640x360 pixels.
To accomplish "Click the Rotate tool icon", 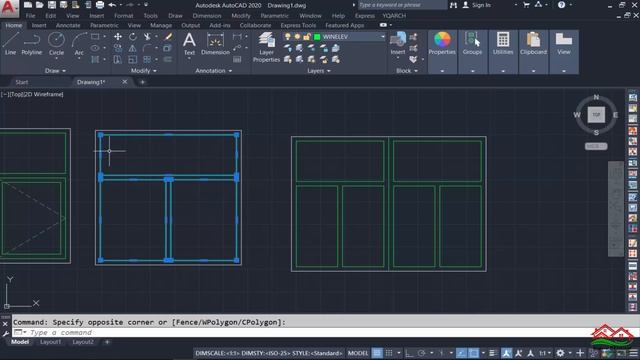I will point(133,37).
